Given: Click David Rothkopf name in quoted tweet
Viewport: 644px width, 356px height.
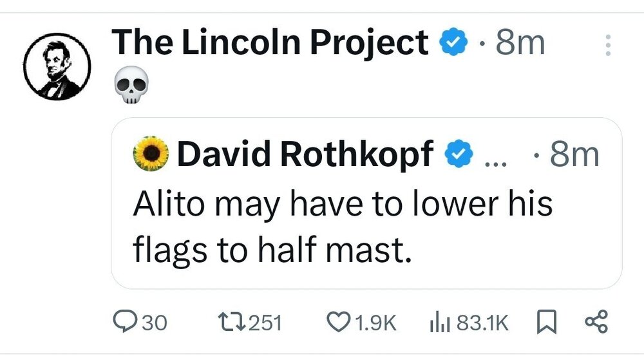Looking at the screenshot, I should click(304, 155).
